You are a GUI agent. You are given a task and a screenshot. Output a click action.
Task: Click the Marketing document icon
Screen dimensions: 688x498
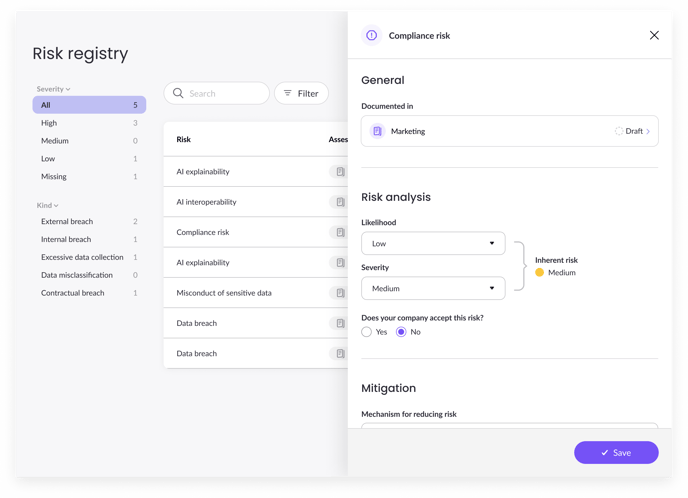pyautogui.click(x=377, y=131)
